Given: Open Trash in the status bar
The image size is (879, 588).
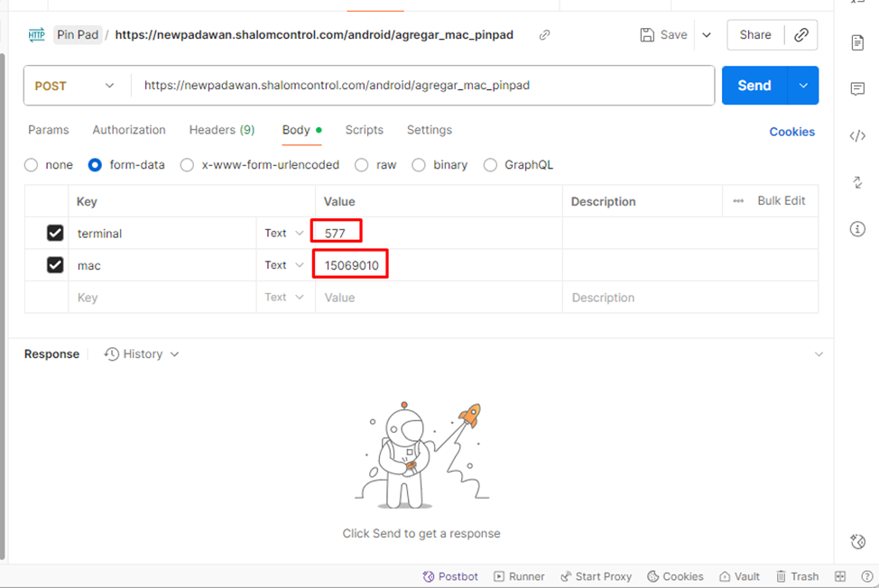Looking at the screenshot, I should point(796,576).
